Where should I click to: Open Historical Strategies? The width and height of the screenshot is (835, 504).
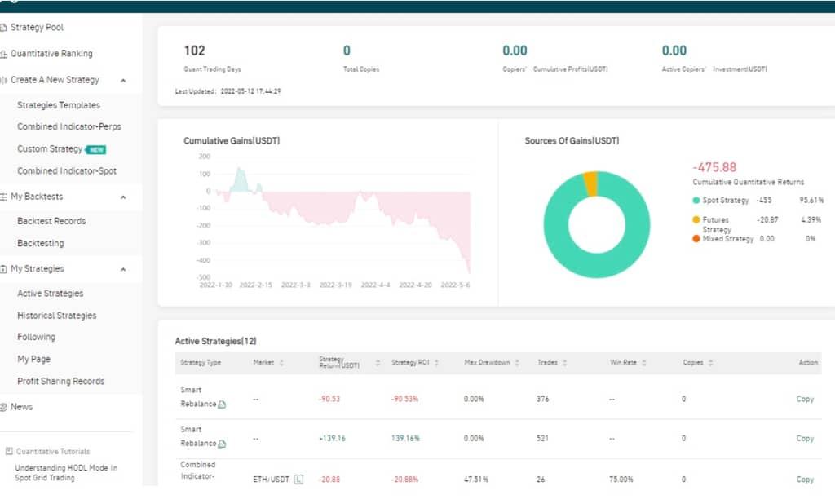pyautogui.click(x=56, y=316)
